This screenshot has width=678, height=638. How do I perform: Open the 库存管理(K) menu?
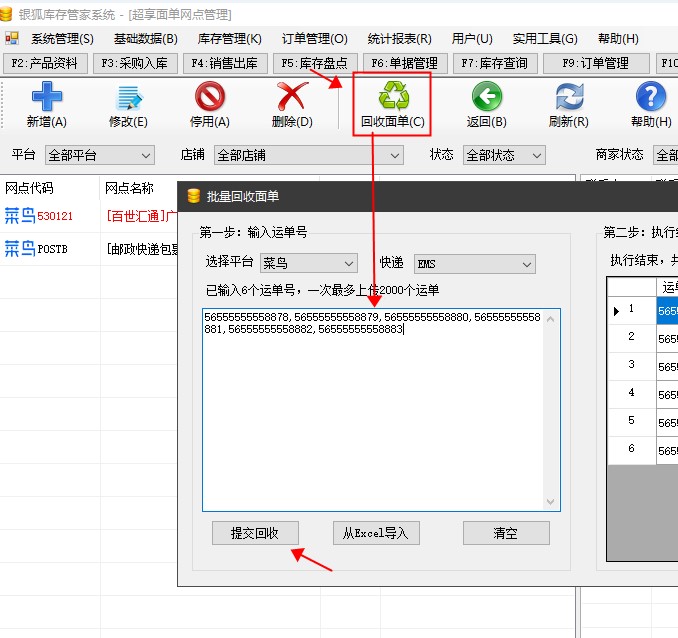[229, 39]
